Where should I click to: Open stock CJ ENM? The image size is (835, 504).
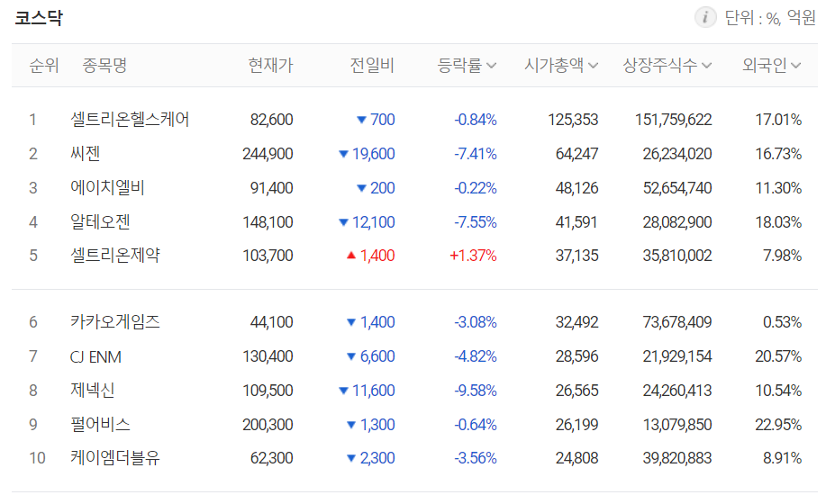coord(95,356)
